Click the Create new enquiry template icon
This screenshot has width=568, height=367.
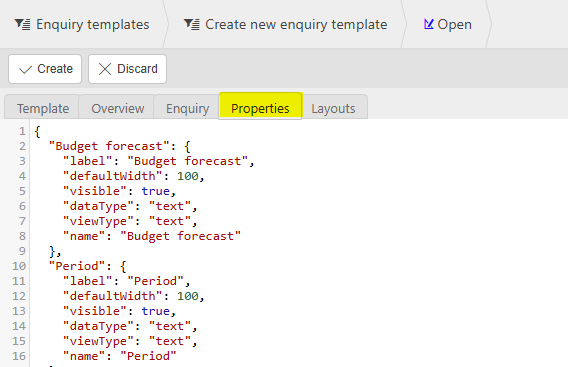pyautogui.click(x=192, y=24)
